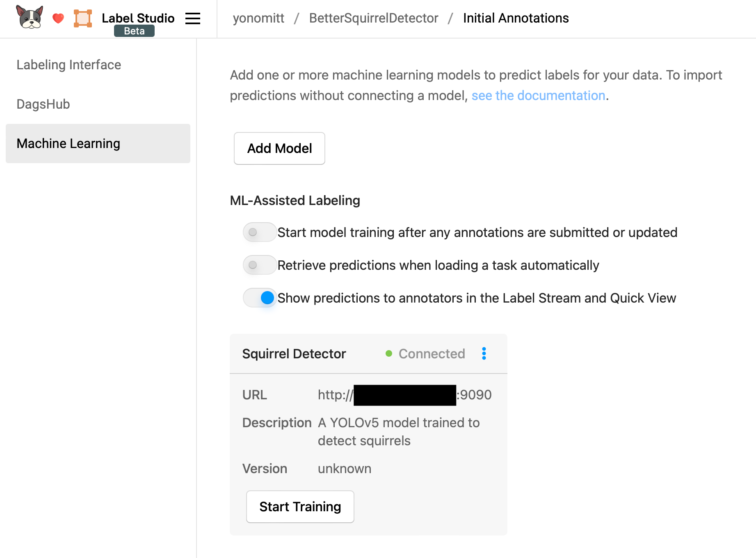This screenshot has width=756, height=558.
Task: Open the BetterSquirrelDetector project breadcrumb
Action: point(373,18)
